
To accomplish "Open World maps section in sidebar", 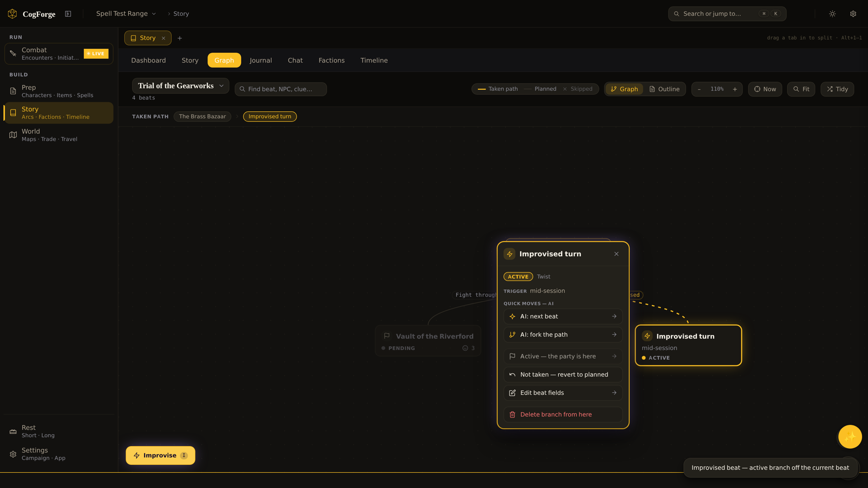I will click(59, 135).
